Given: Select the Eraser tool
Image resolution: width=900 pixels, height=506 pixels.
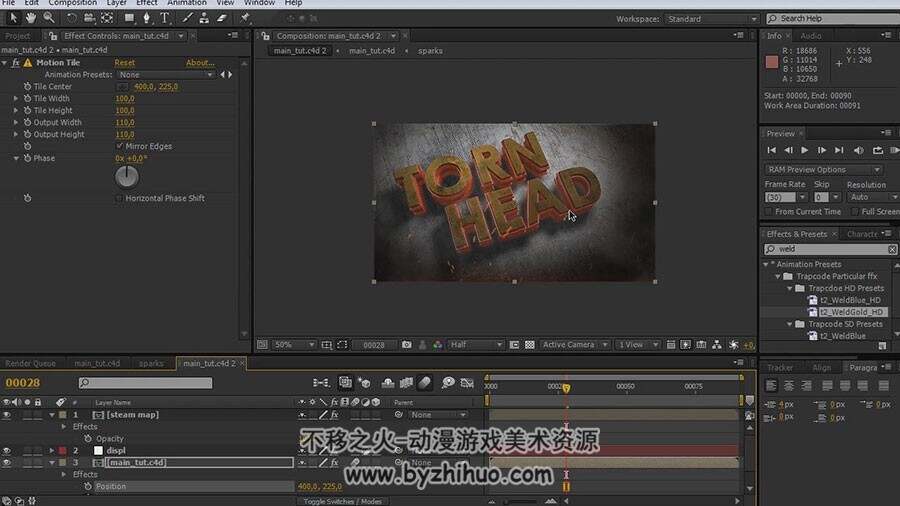Looking at the screenshot, I should click(x=222, y=18).
